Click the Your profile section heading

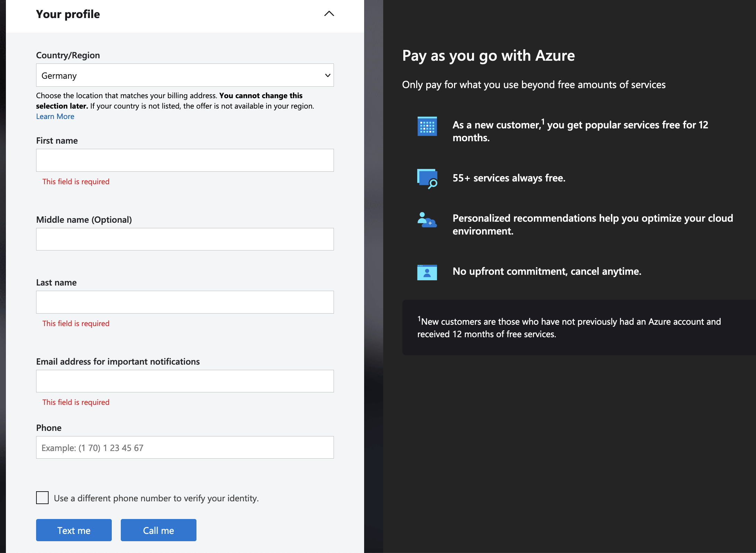68,14
